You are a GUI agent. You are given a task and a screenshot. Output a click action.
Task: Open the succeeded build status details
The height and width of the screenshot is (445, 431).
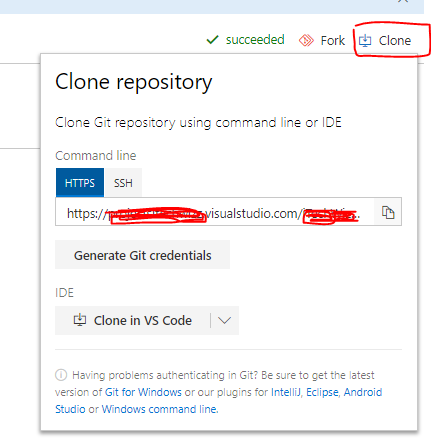coord(255,40)
